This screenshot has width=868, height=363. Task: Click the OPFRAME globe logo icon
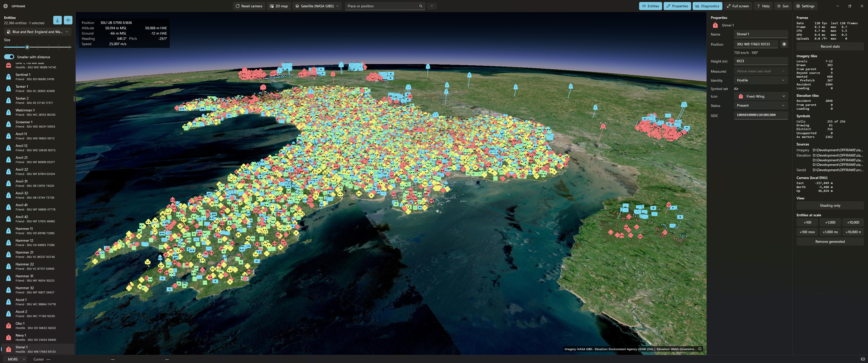[x=5, y=6]
